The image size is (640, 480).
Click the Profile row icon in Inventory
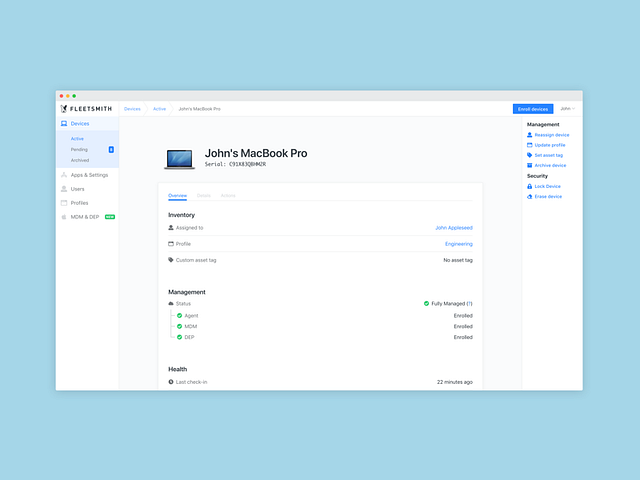pyautogui.click(x=171, y=244)
